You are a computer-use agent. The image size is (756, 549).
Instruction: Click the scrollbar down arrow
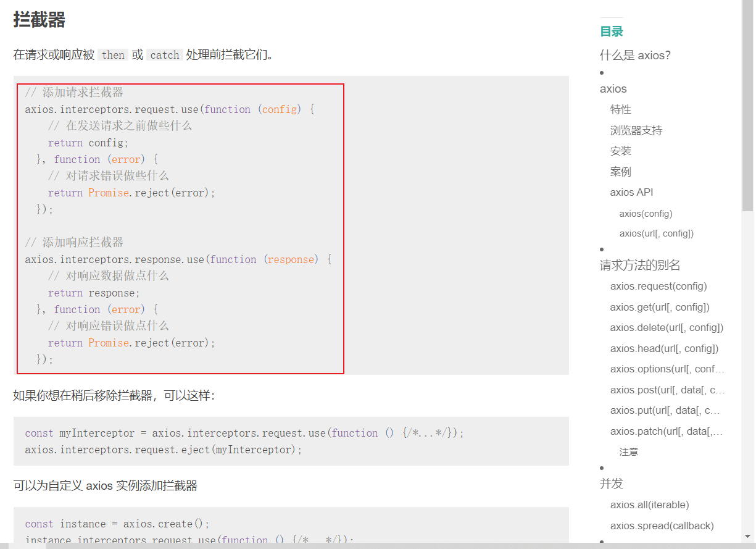point(748,536)
